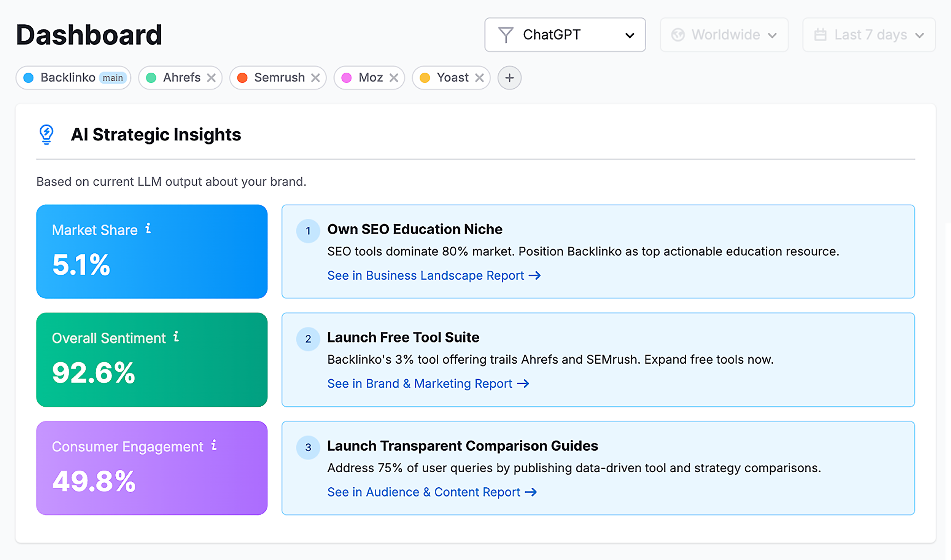The image size is (951, 560).
Task: Click 'Address 75% of user queries' description
Action: point(574,468)
